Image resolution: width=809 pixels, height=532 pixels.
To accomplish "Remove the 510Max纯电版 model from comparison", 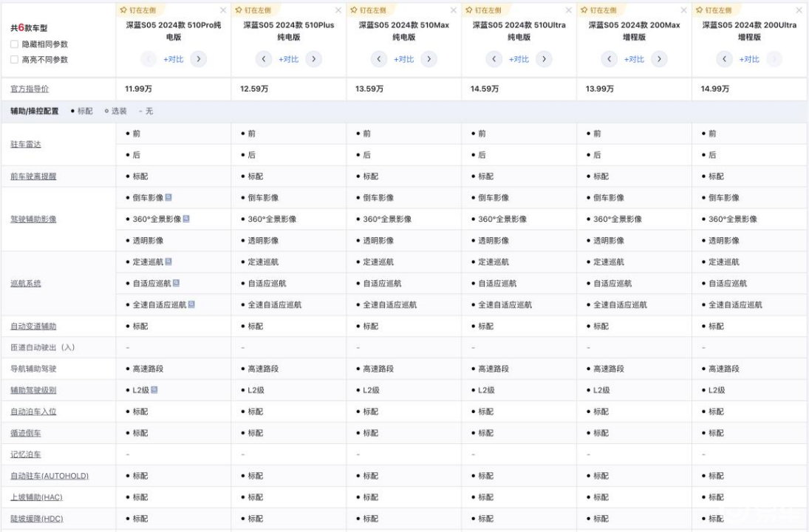I will [x=453, y=10].
